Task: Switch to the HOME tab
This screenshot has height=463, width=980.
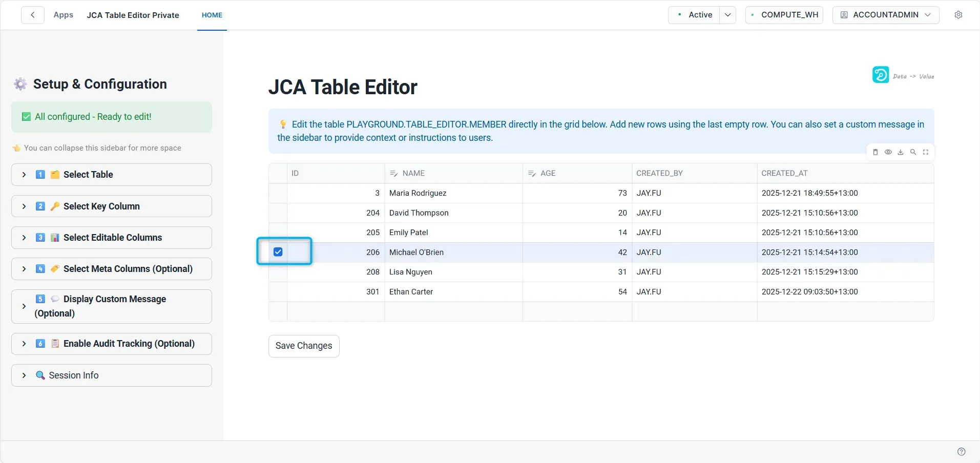Action: click(212, 15)
